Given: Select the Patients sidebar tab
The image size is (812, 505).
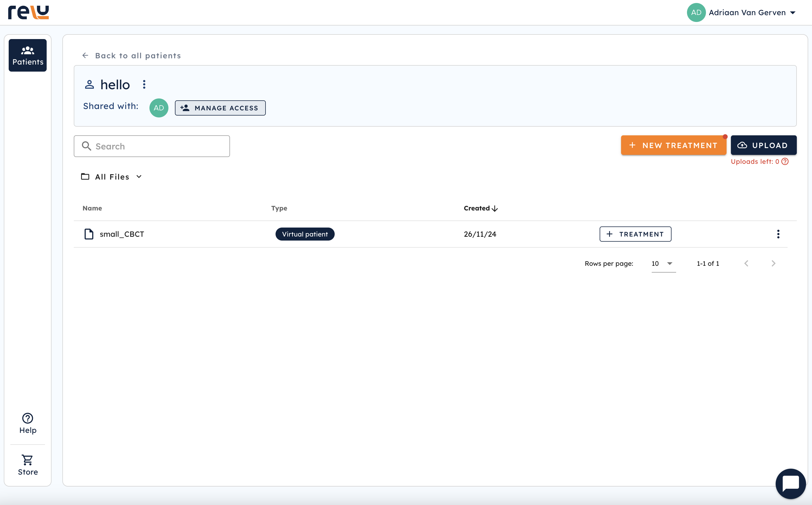Looking at the screenshot, I should [28, 55].
